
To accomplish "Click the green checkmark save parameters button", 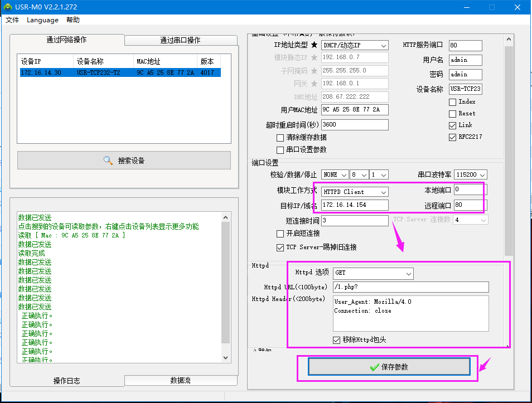I will pyautogui.click(x=389, y=367).
